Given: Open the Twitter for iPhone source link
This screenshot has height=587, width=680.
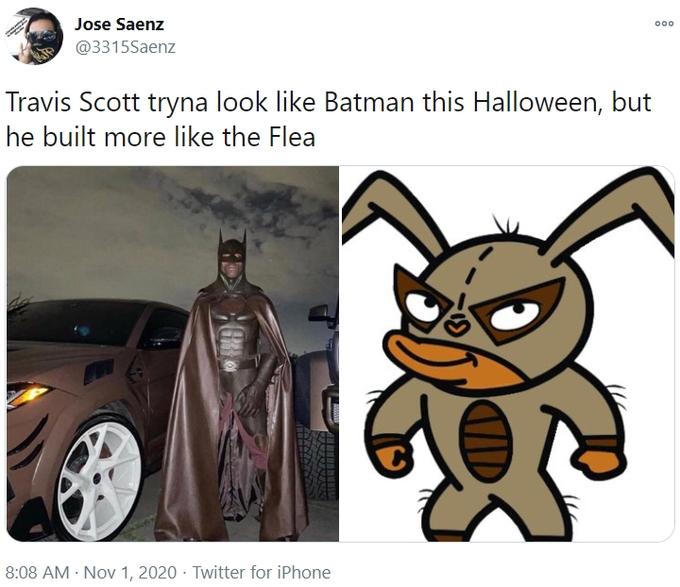Looking at the screenshot, I should 262,572.
